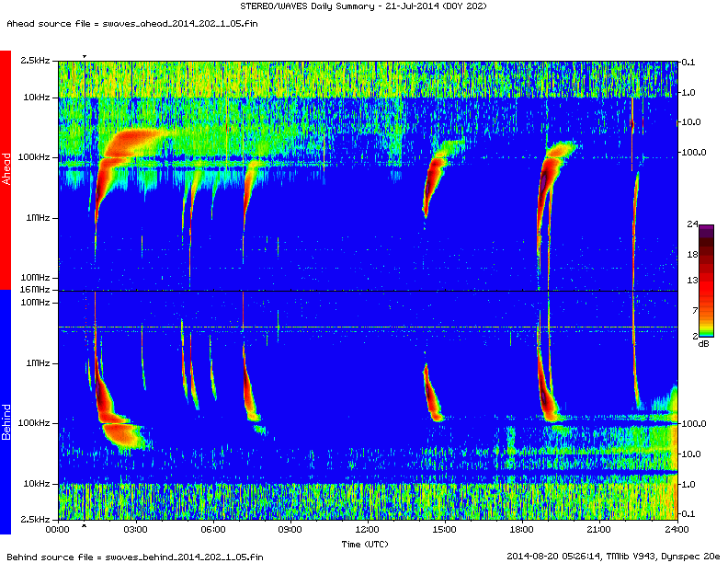728x563 pixels.
Task: Click the Behind panel 10kHz frequency label
Action: pyautogui.click(x=37, y=484)
